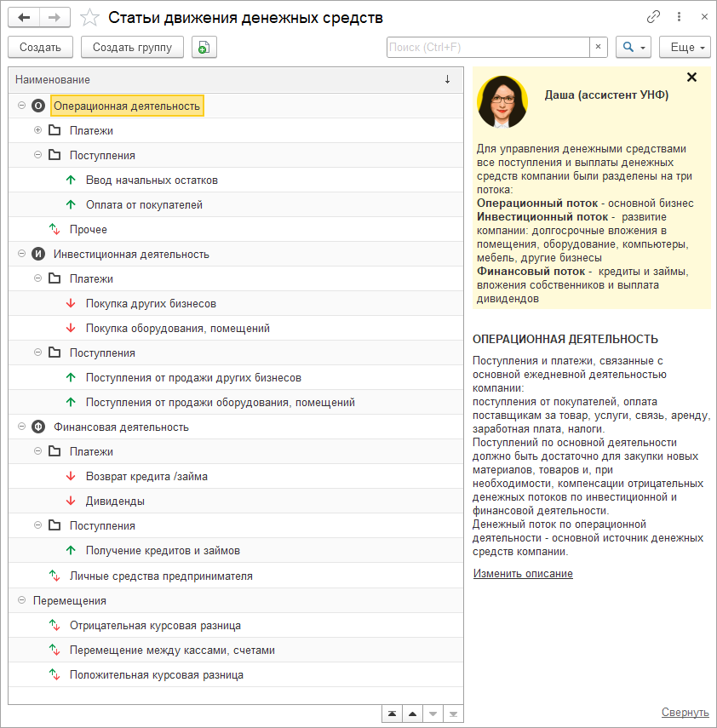Click the Создать группу button
Image resolution: width=717 pixels, height=728 pixels.
132,48
